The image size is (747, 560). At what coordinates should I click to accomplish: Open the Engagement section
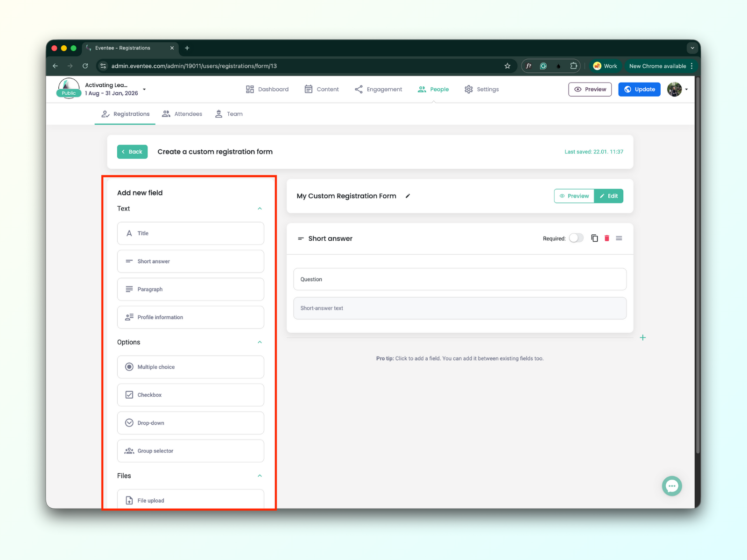(x=384, y=89)
